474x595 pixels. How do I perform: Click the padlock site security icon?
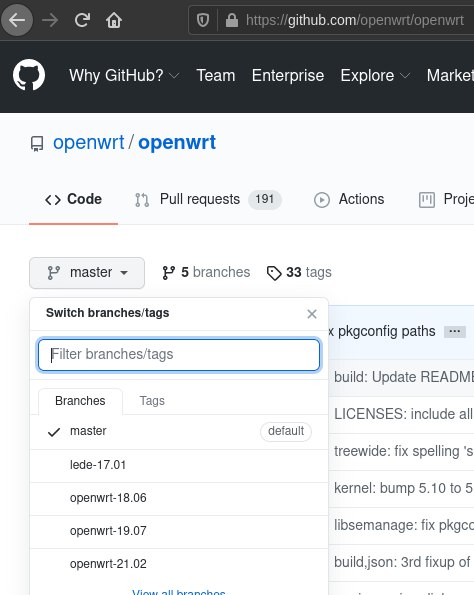click(231, 20)
